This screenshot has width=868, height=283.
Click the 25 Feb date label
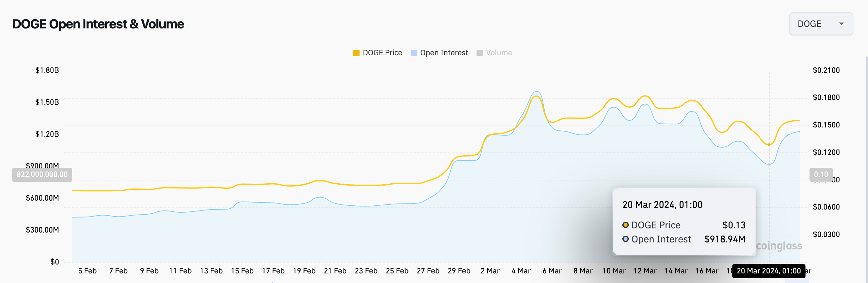397,271
